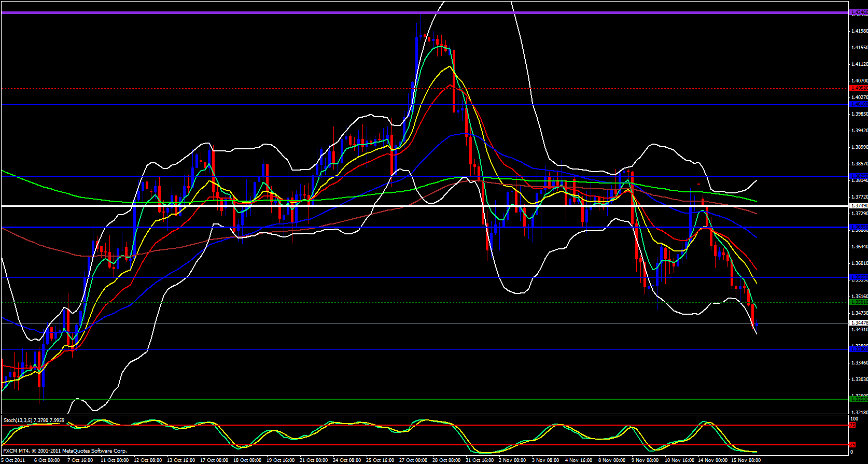Select the red 1.40520 price tag
868x464 pixels.
[858, 88]
